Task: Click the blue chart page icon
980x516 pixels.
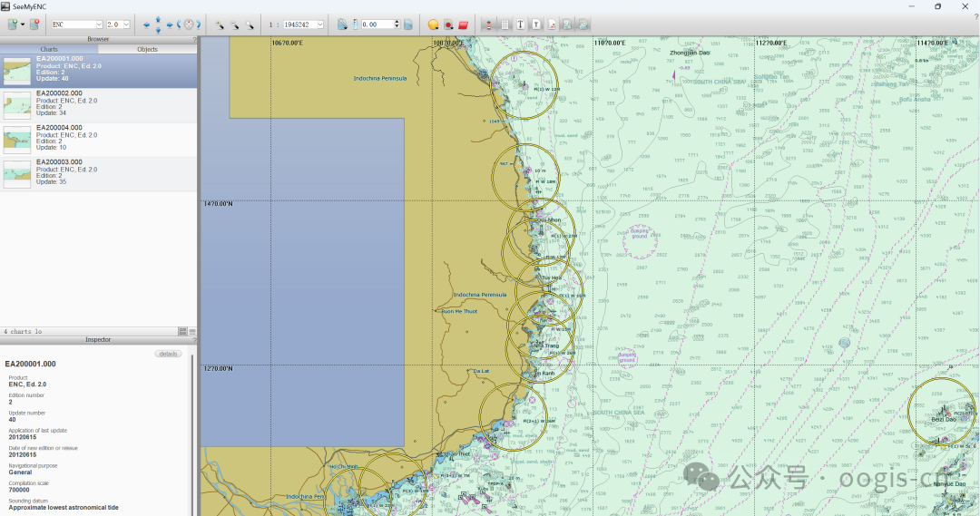Action: click(408, 24)
